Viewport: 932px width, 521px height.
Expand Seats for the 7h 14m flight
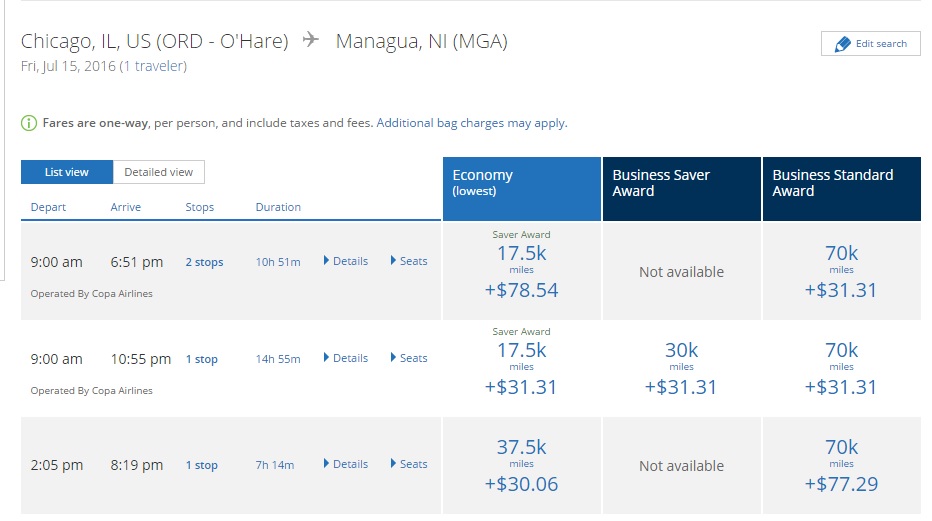click(409, 464)
